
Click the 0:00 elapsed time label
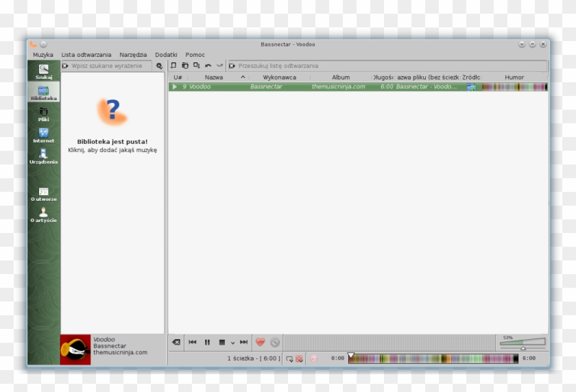pyautogui.click(x=337, y=358)
